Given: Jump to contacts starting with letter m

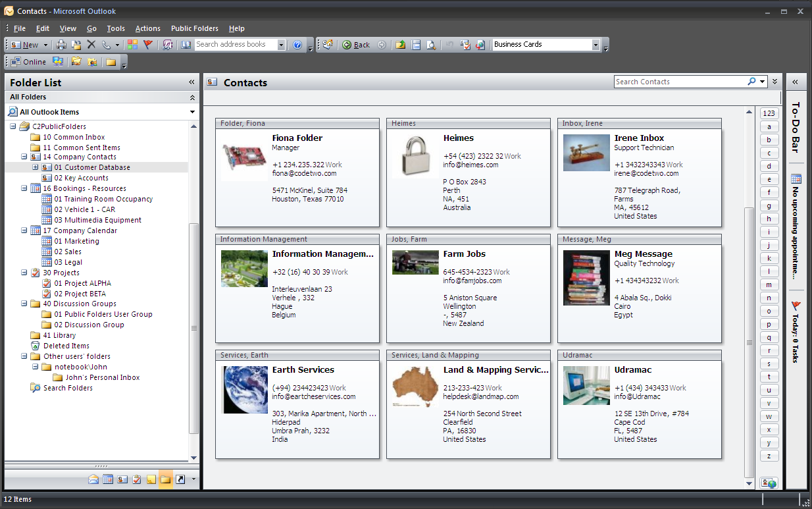Looking at the screenshot, I should point(769,284).
